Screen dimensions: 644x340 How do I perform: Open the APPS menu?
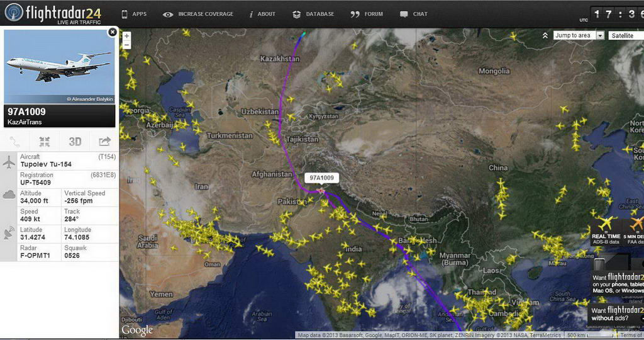(139, 14)
